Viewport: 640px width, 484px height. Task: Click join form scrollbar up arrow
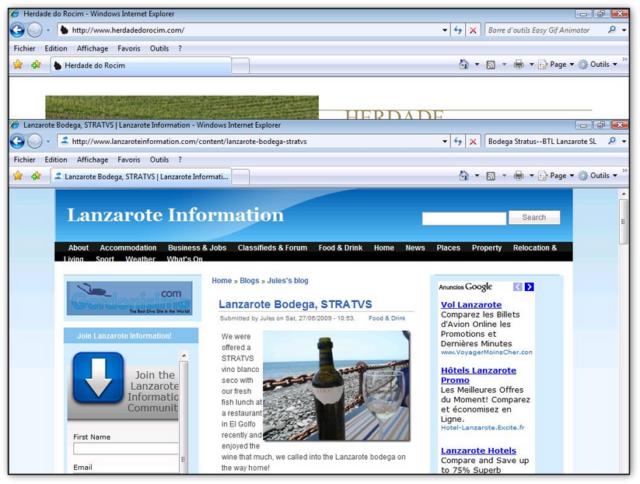coord(184,356)
